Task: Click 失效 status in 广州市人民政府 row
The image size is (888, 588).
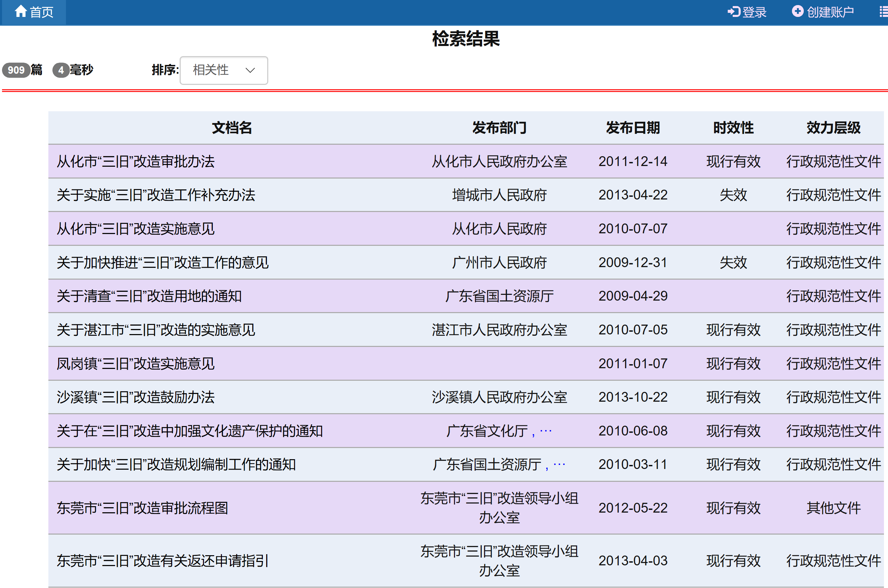Action: pos(733,262)
